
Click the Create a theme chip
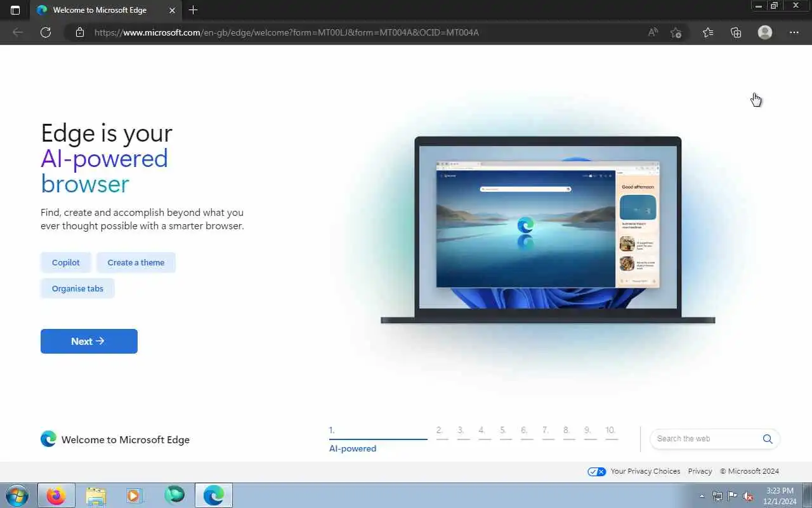click(x=136, y=262)
